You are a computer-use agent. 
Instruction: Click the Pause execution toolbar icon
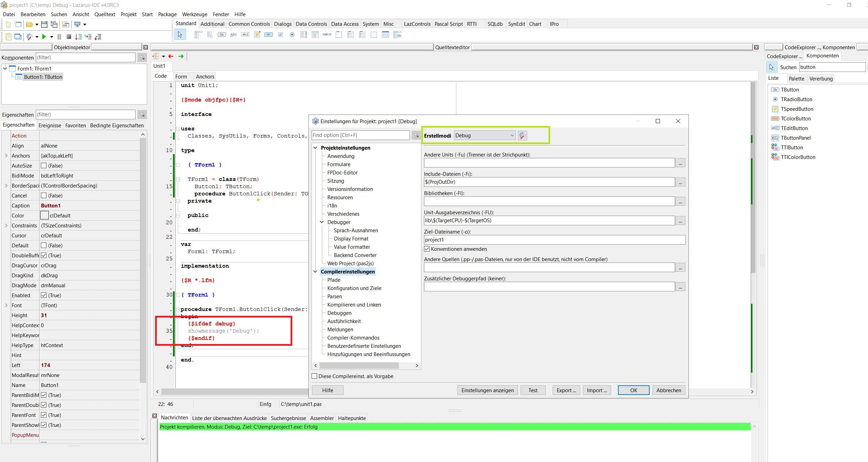(x=59, y=36)
